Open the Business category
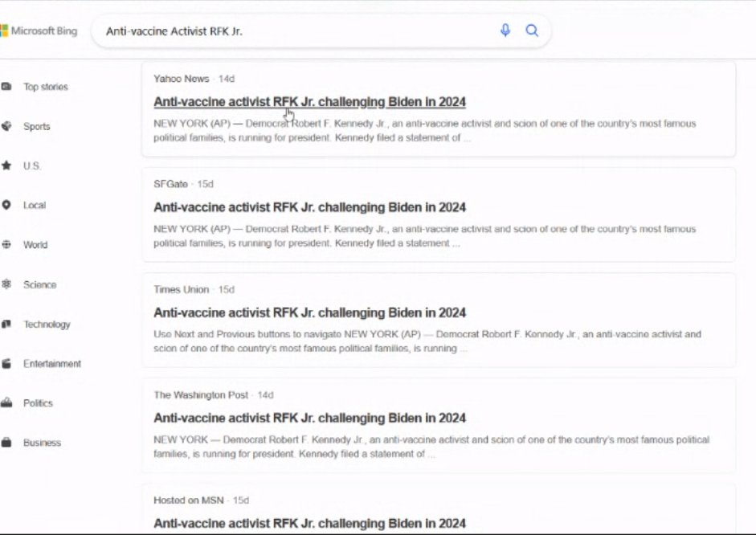This screenshot has width=756, height=535. (x=42, y=443)
